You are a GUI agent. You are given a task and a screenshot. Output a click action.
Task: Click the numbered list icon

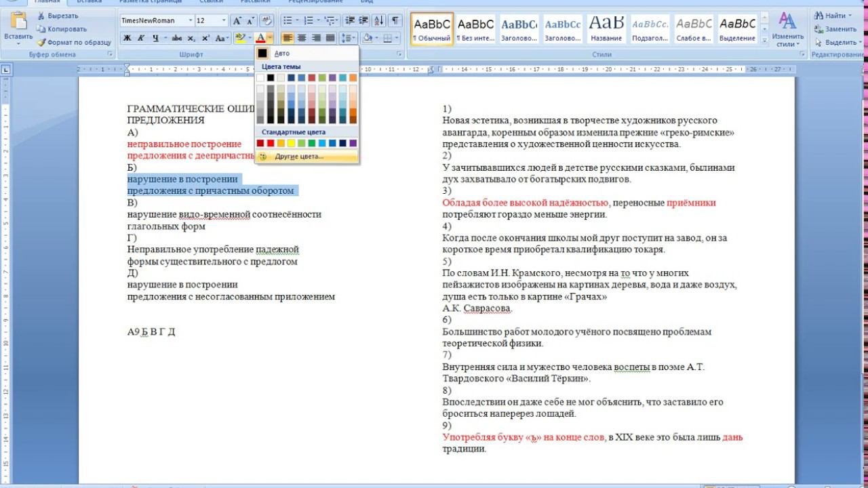(309, 20)
